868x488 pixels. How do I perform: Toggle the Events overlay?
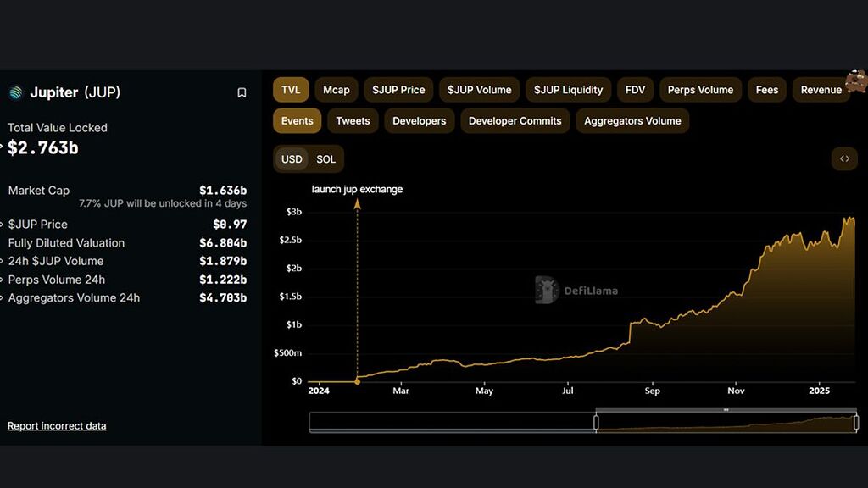pyautogui.click(x=297, y=121)
